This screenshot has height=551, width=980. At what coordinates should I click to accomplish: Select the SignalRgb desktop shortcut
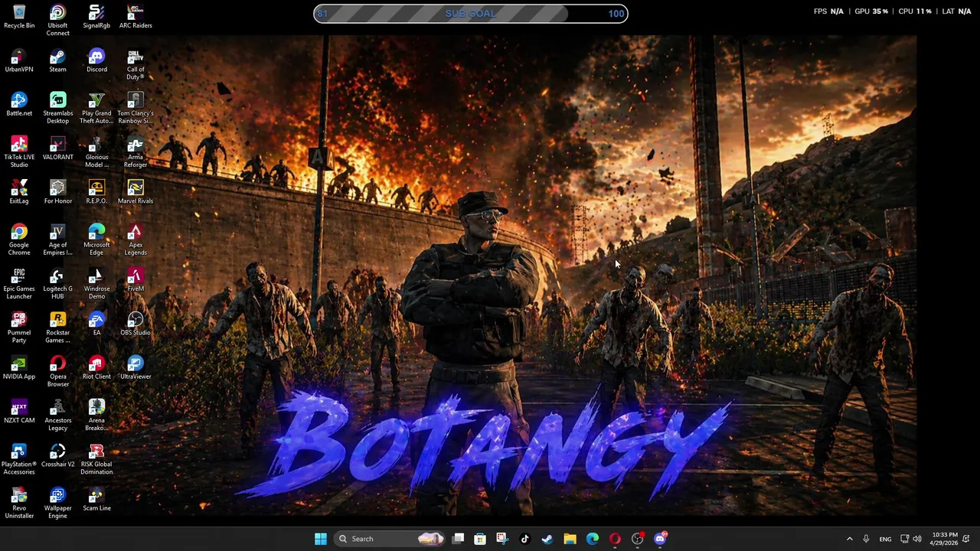(96, 17)
